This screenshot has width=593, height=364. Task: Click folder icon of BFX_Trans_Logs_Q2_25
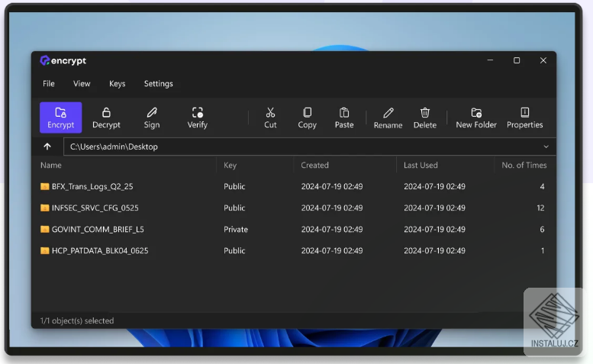click(x=44, y=186)
